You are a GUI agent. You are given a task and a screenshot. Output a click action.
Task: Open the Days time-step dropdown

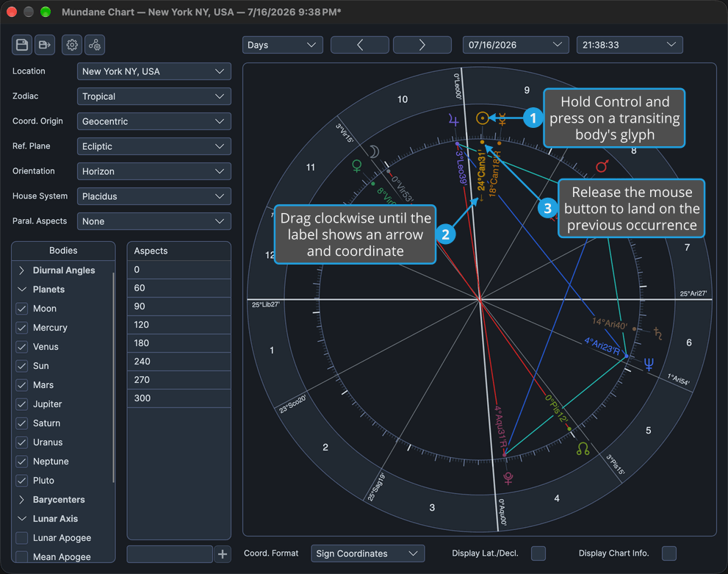[x=282, y=45]
